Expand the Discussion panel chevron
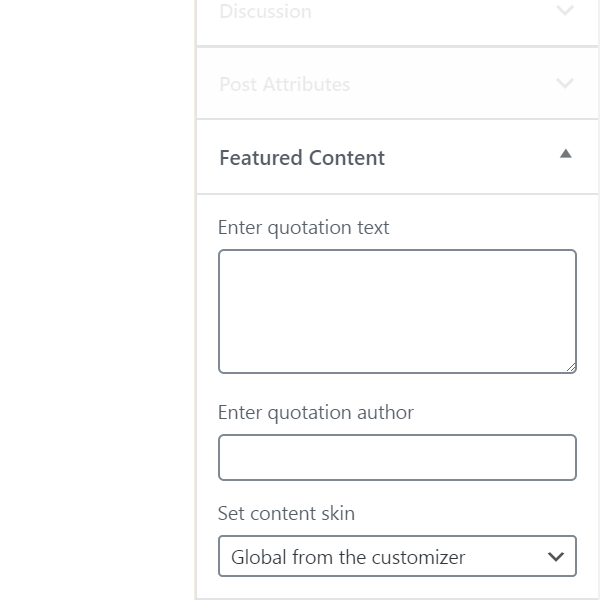 click(x=565, y=10)
